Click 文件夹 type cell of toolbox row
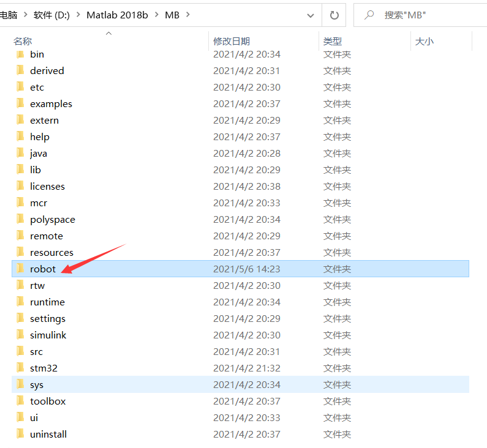The height and width of the screenshot is (448, 487). [337, 401]
